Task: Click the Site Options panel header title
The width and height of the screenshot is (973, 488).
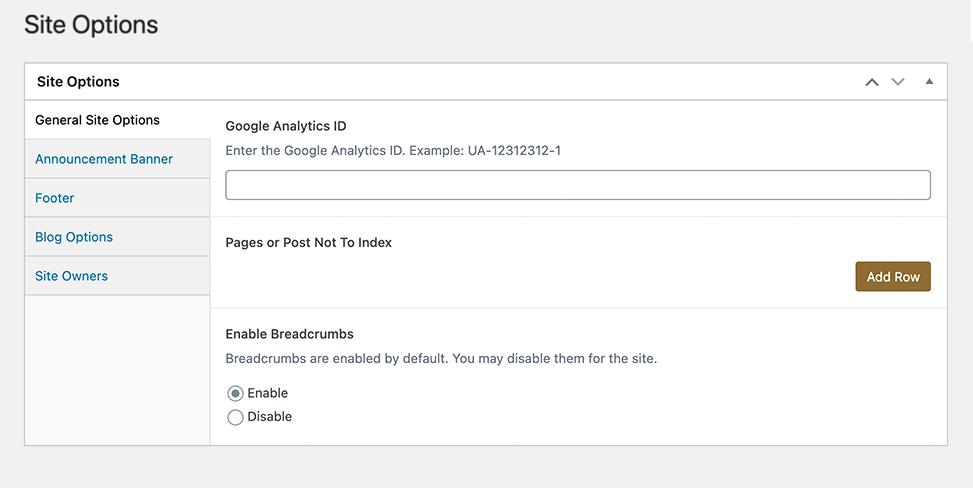Action: coord(78,82)
